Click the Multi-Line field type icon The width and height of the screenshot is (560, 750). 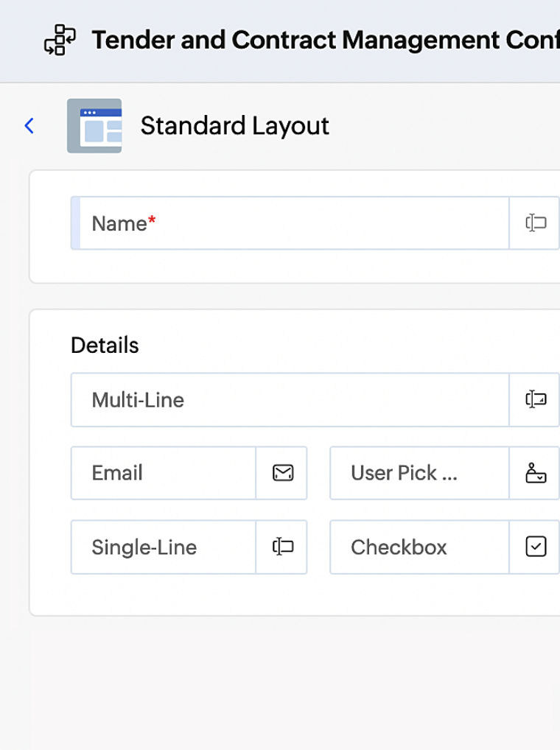[x=536, y=400]
